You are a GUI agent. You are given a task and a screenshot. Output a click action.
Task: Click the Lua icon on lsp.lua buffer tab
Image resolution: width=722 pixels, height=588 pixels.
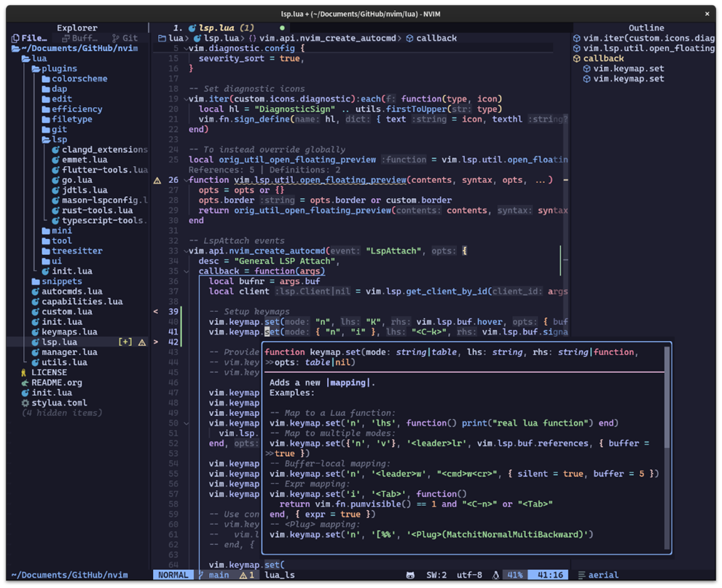tap(192, 28)
